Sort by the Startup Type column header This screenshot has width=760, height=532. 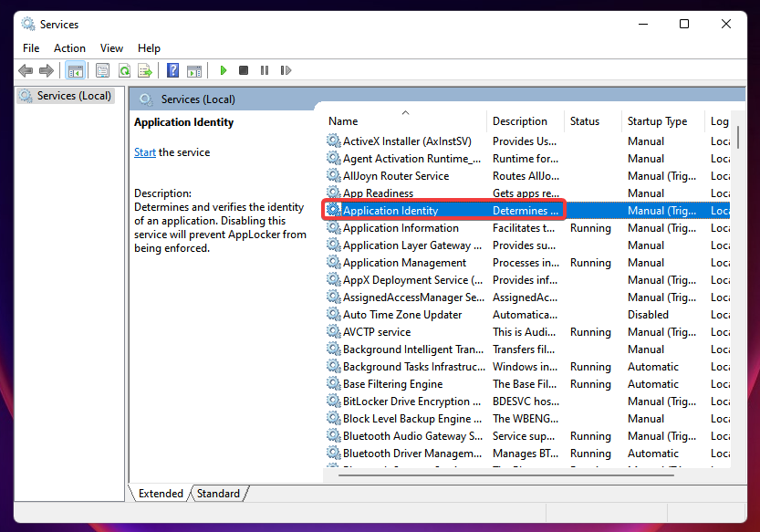coord(663,121)
